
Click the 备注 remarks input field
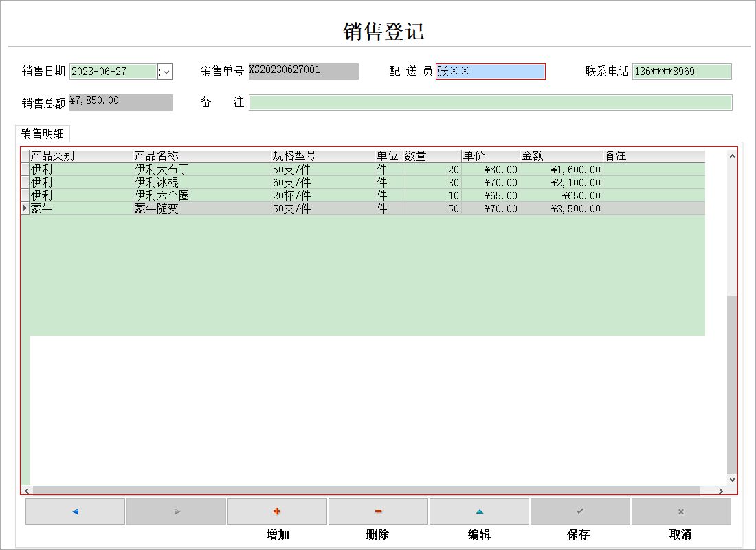click(491, 102)
